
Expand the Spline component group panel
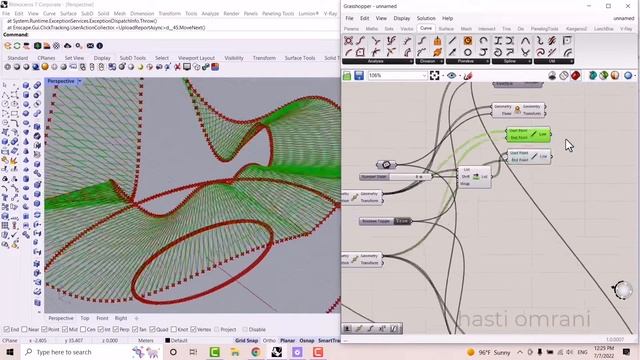511,61
